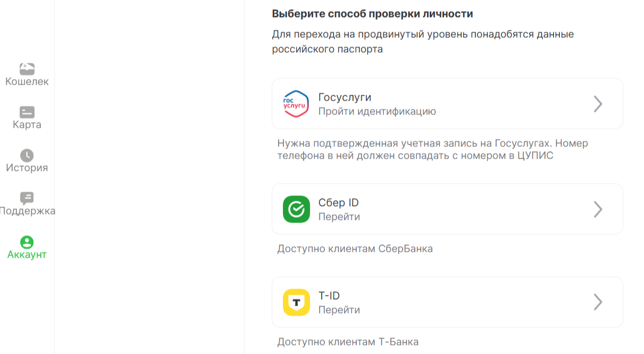Image resolution: width=644 pixels, height=354 pixels.
Task: Click the Госуслуги logo
Action: click(x=296, y=103)
